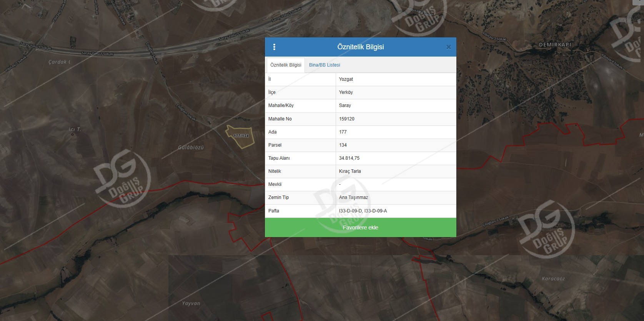Screen dimensions: 644x321
Task: Click the Nitelik label cell
Action: click(300, 171)
